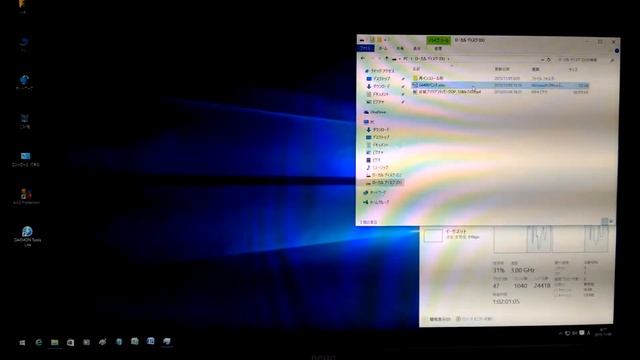Open ドキュメント under the PC node

pyautogui.click(x=377, y=145)
